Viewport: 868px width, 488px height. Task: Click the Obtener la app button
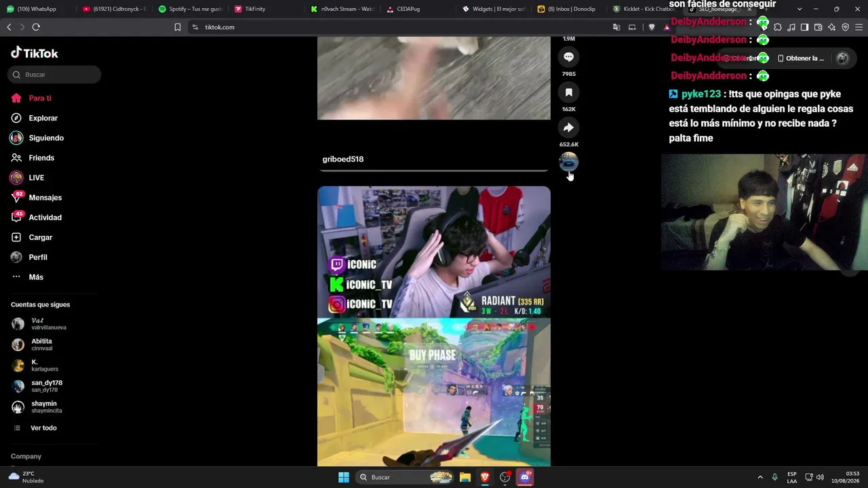pos(801,58)
